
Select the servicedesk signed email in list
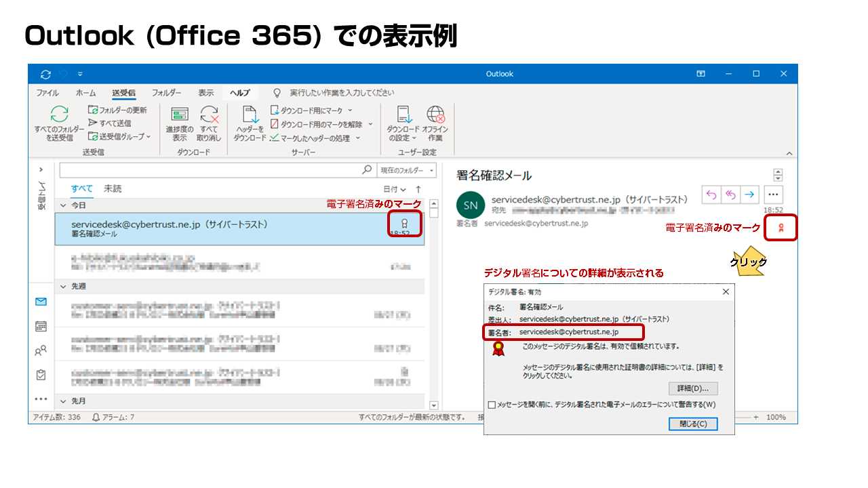click(x=224, y=228)
